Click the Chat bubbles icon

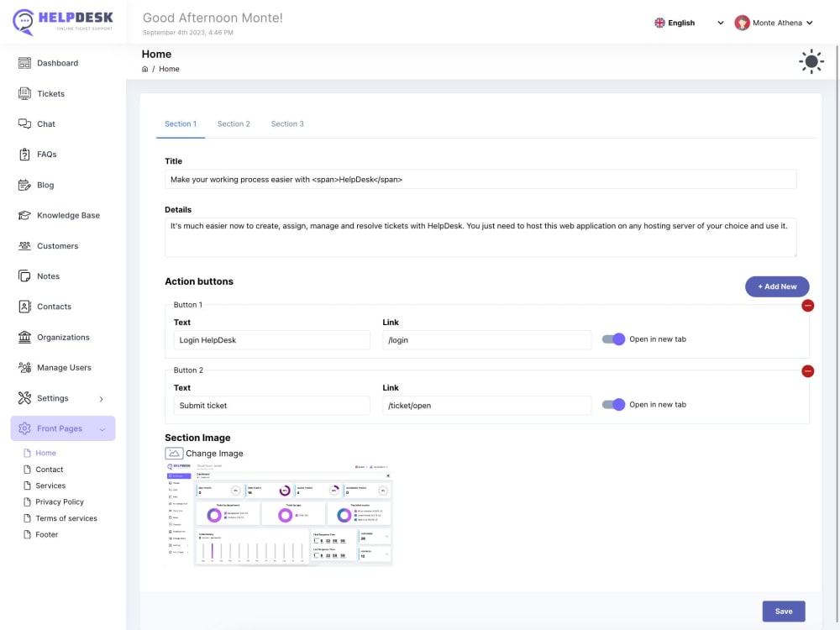click(x=24, y=123)
